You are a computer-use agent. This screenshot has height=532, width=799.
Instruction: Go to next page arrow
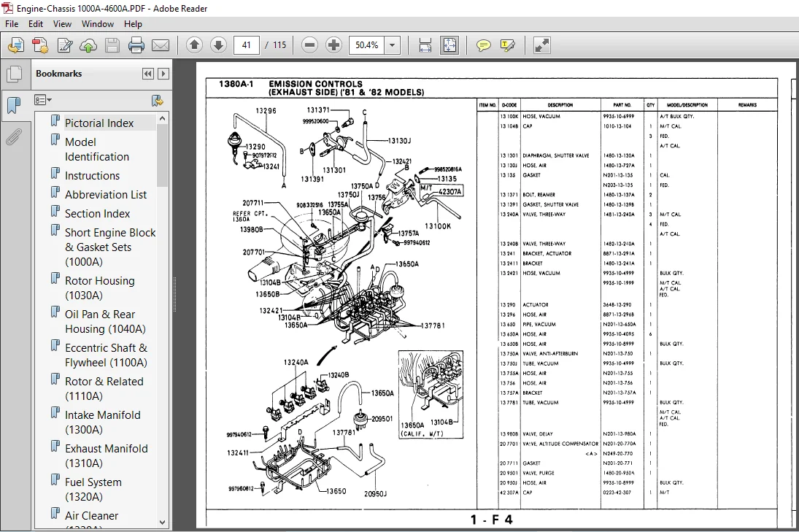(x=218, y=45)
